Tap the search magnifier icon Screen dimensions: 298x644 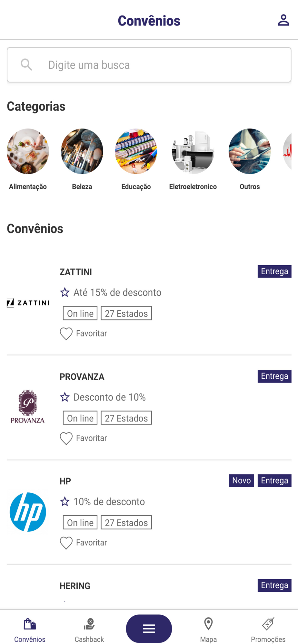coord(26,65)
